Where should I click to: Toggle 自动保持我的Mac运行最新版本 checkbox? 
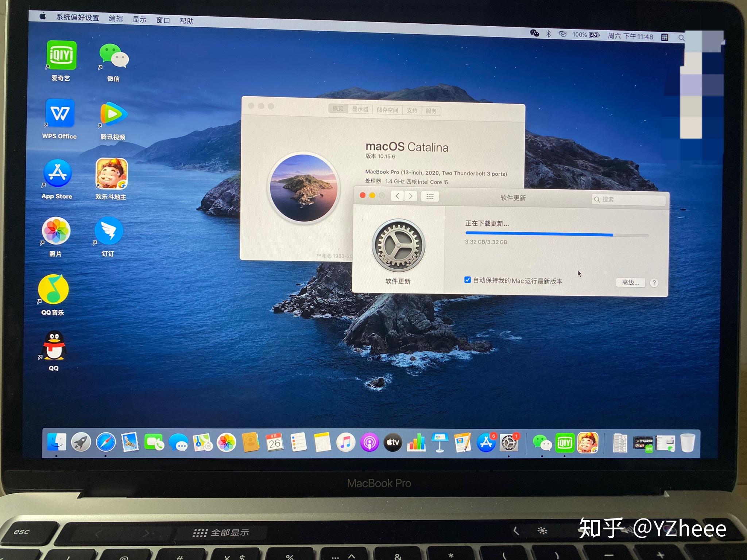click(468, 280)
